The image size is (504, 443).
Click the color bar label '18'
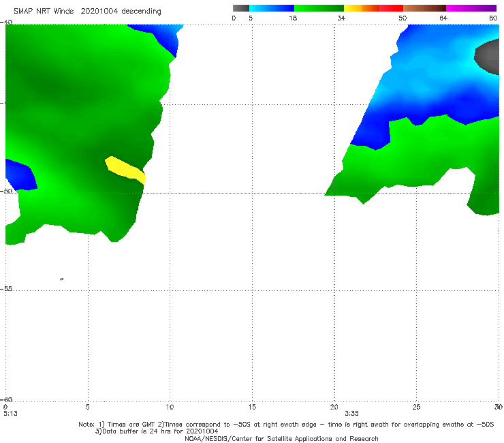[293, 18]
